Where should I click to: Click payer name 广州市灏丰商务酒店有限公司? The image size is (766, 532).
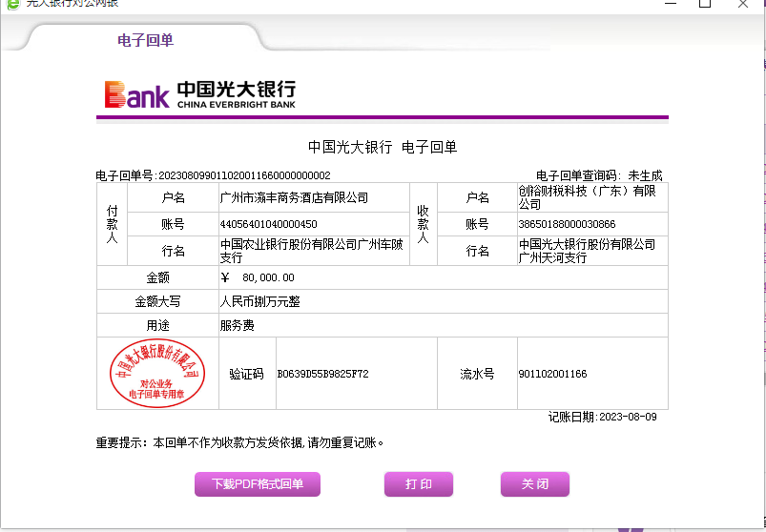(x=294, y=197)
